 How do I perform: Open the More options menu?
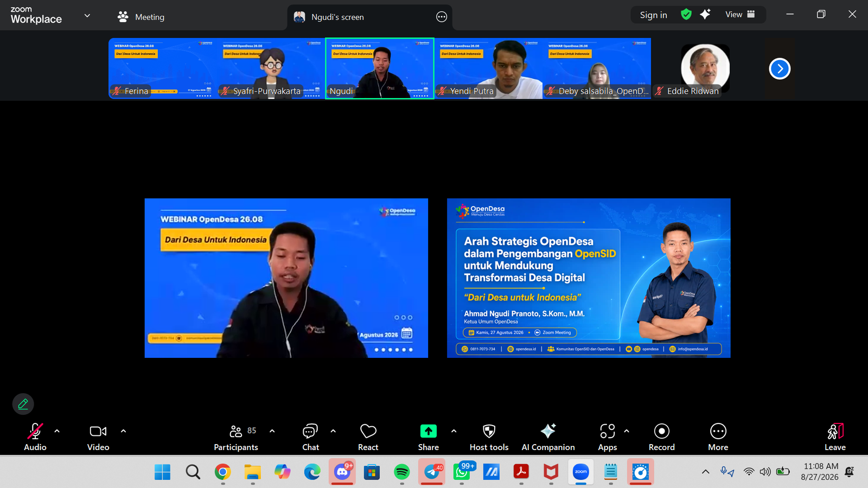coord(718,437)
